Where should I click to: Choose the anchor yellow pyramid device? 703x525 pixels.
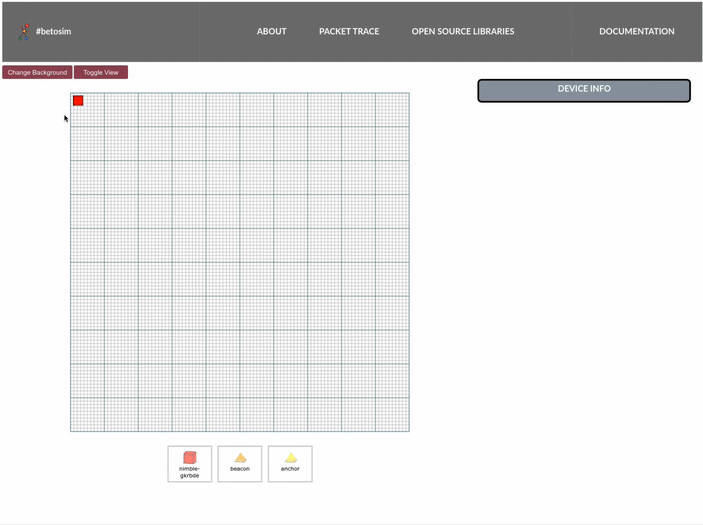290,458
